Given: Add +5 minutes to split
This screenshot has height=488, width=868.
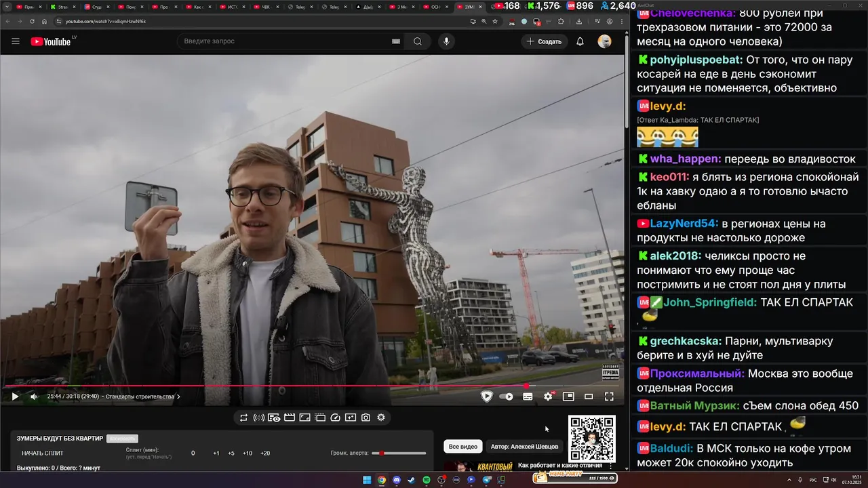Looking at the screenshot, I should 231,453.
